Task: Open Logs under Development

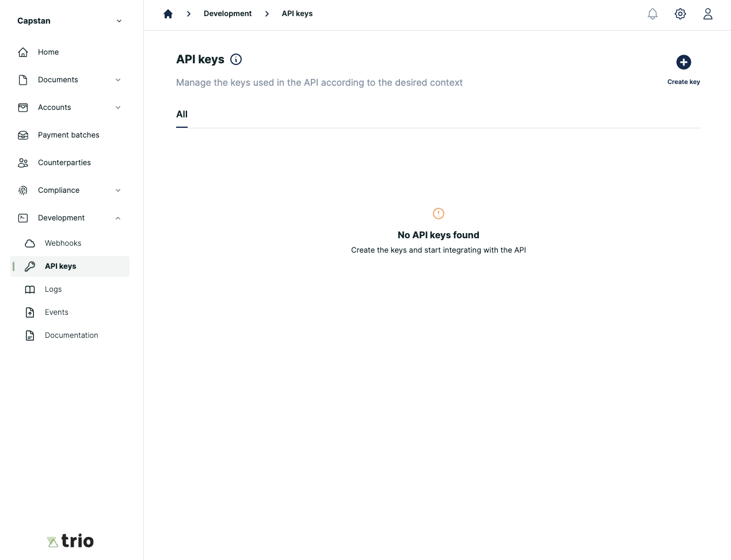Action: (x=54, y=289)
